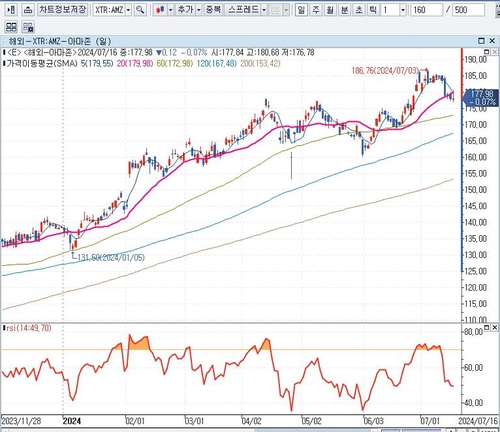
Task: Click the 2024/07/16 end date label
Action: (x=478, y=421)
